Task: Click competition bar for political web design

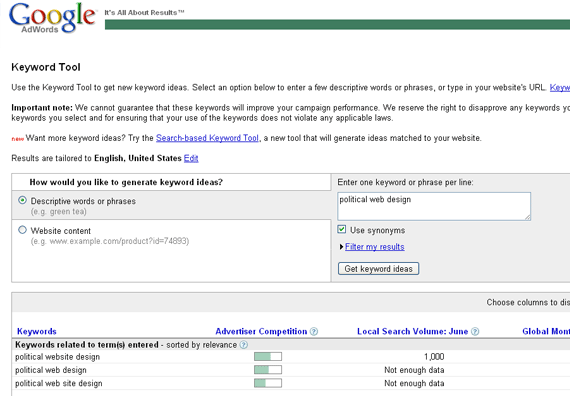Action: pyautogui.click(x=268, y=370)
